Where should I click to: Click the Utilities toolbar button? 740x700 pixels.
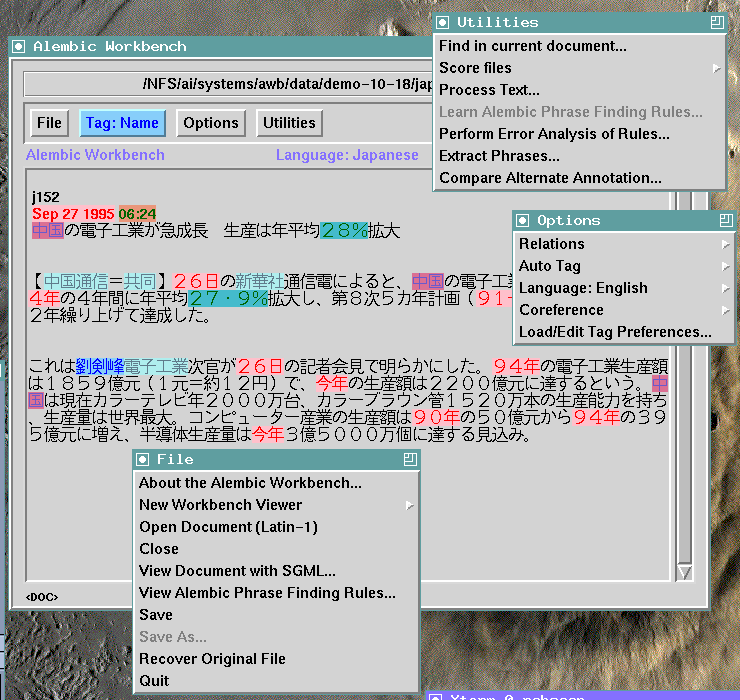click(289, 123)
